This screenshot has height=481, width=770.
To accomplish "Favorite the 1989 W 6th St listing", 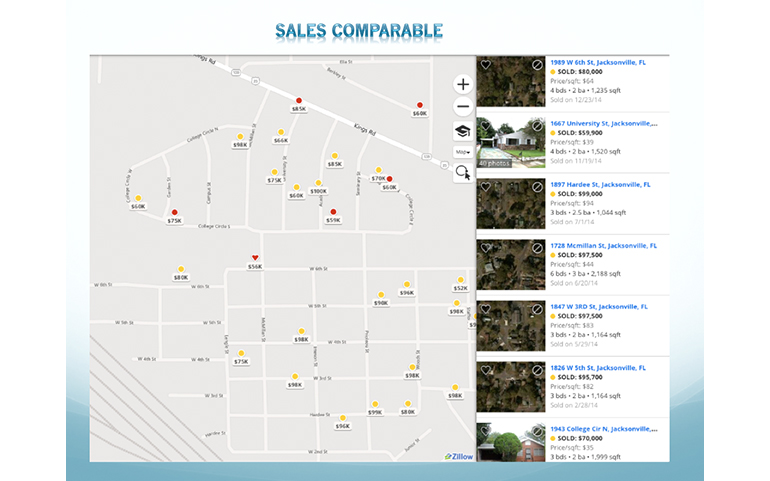I will pyautogui.click(x=486, y=66).
